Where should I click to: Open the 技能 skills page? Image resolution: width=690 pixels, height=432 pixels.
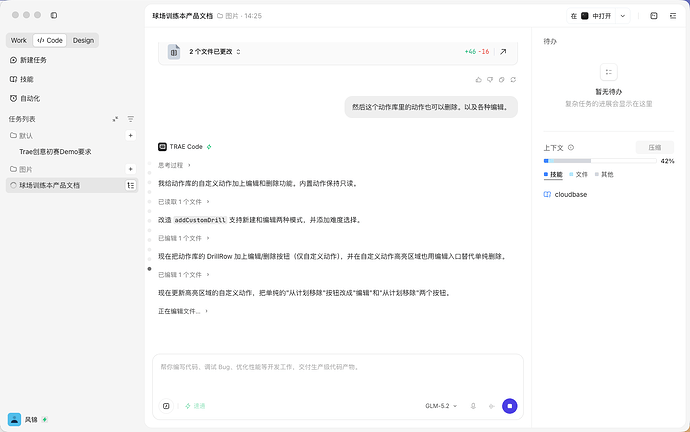tap(22, 79)
